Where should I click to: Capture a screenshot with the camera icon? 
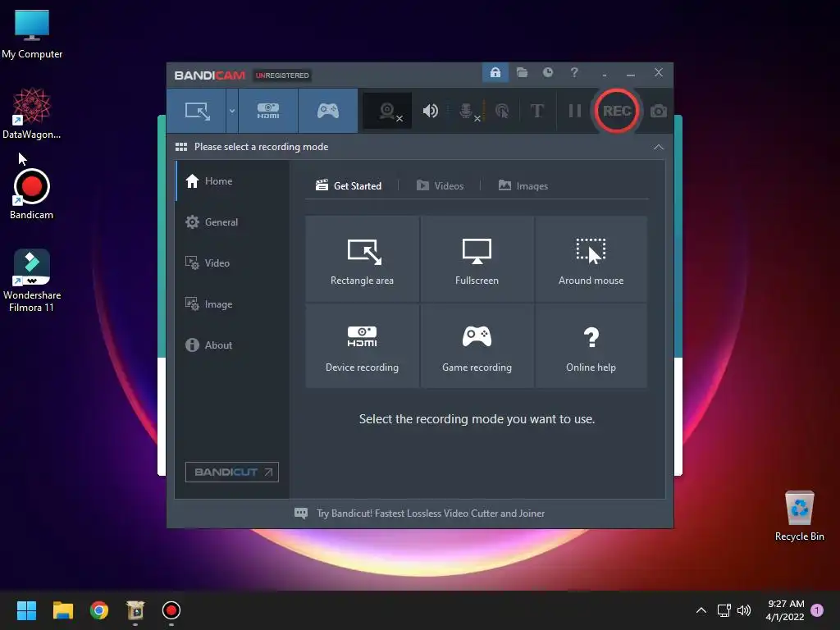pyautogui.click(x=659, y=111)
